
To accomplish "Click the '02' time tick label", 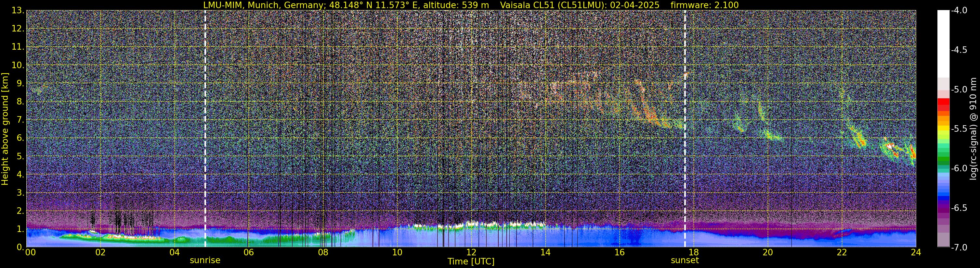I will [x=100, y=253].
